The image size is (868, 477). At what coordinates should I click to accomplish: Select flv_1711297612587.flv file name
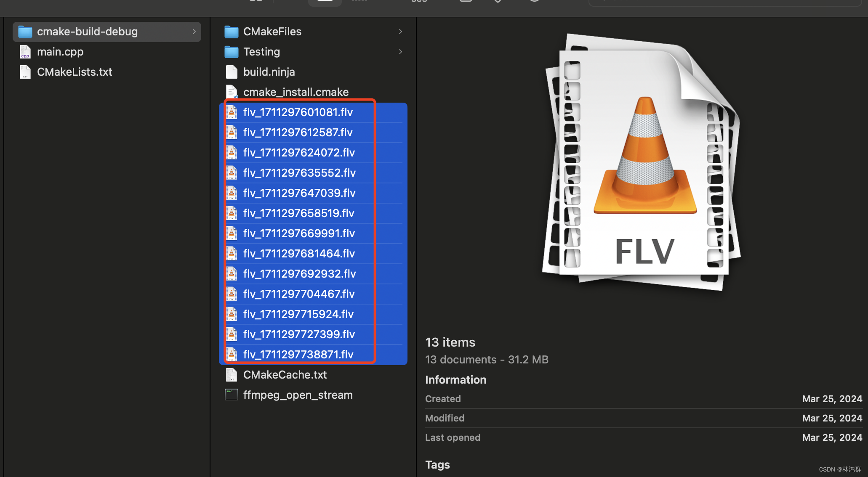298,132
